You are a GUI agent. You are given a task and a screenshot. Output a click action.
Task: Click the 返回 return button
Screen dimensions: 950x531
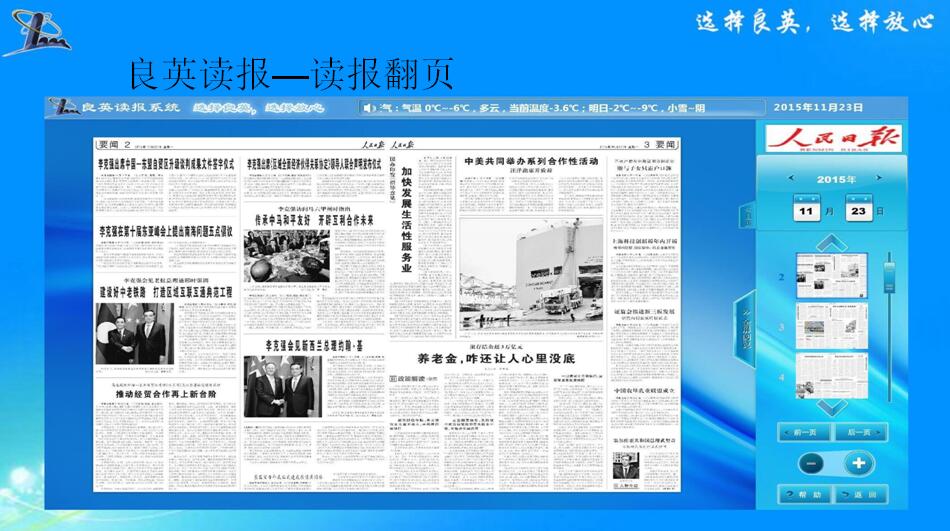coord(860,495)
